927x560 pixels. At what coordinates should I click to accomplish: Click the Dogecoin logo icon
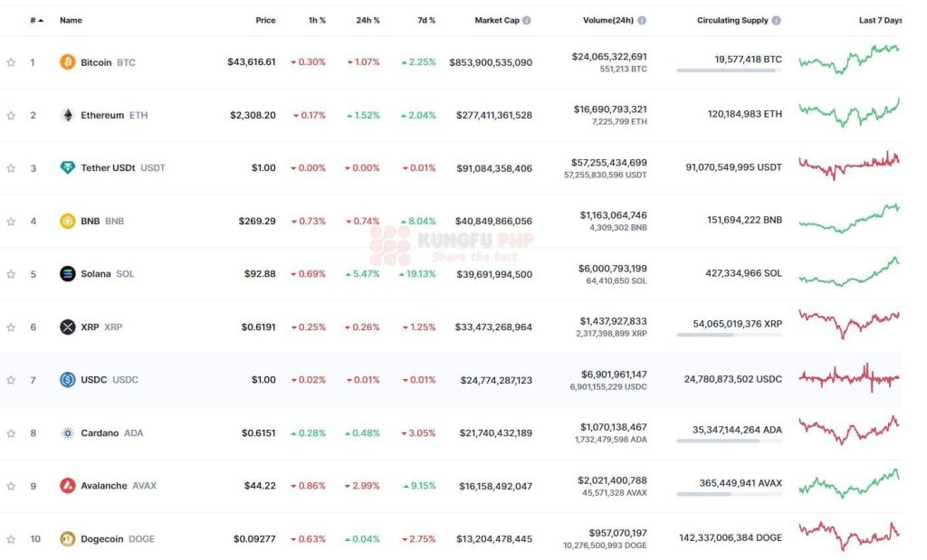coord(67,539)
